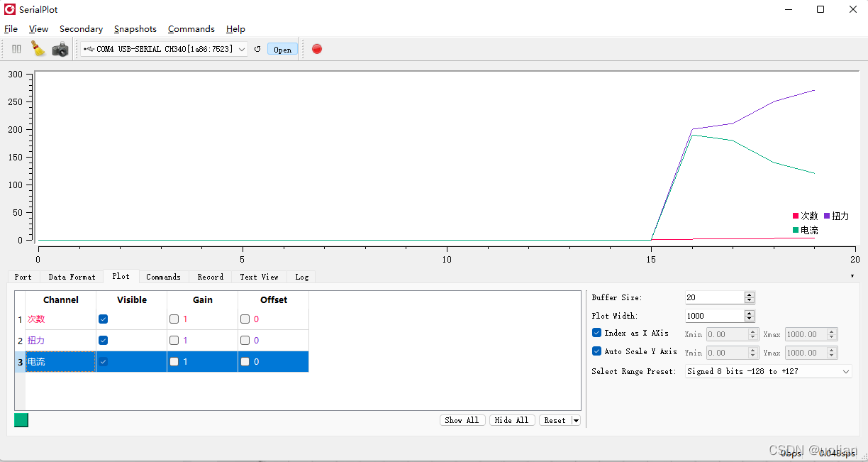
Task: Enable gain for channel 次数
Action: pyautogui.click(x=174, y=319)
